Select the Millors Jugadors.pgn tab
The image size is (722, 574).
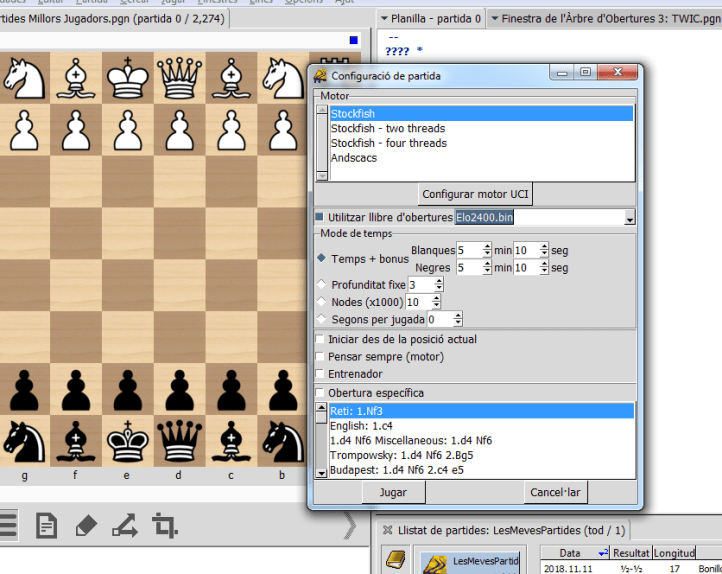(x=114, y=19)
